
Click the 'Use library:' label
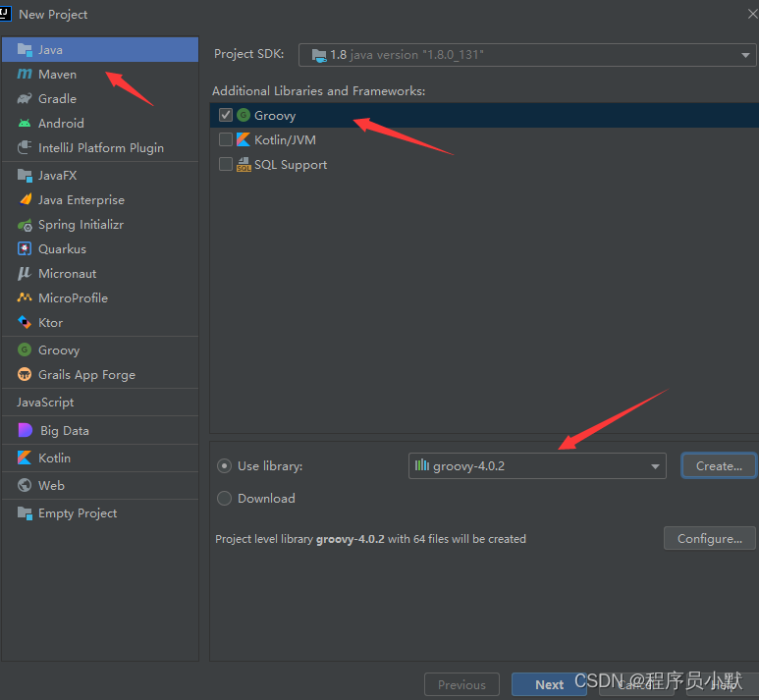270,465
